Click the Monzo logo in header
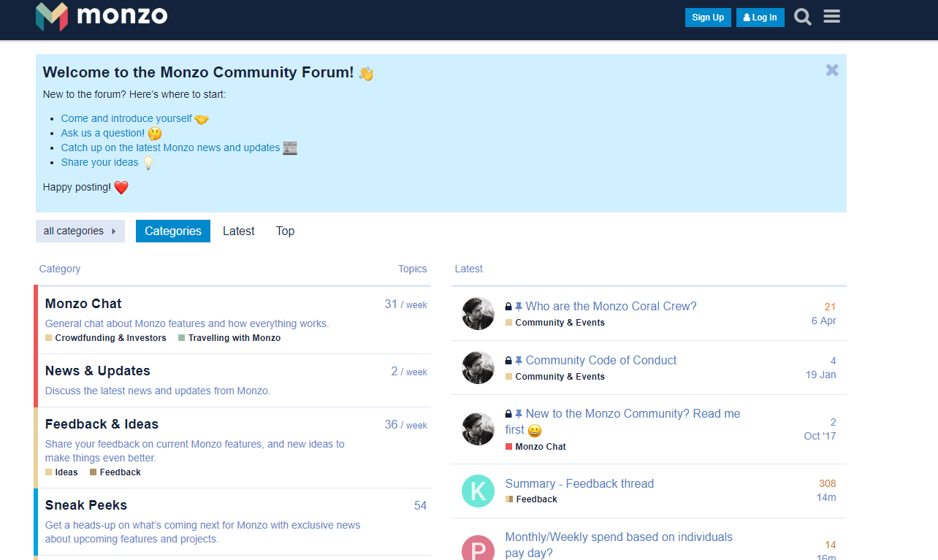Image resolution: width=938 pixels, height=560 pixels. [x=102, y=16]
